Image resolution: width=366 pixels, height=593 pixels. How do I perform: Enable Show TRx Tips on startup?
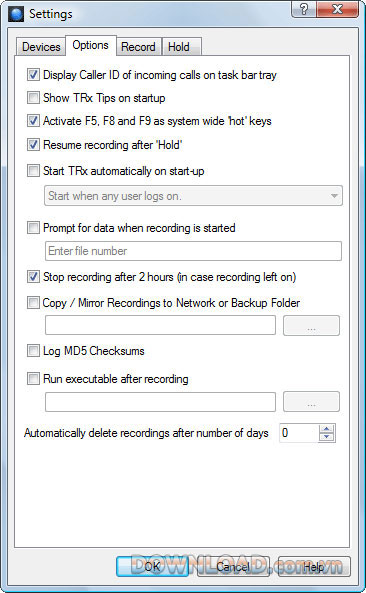[33, 98]
